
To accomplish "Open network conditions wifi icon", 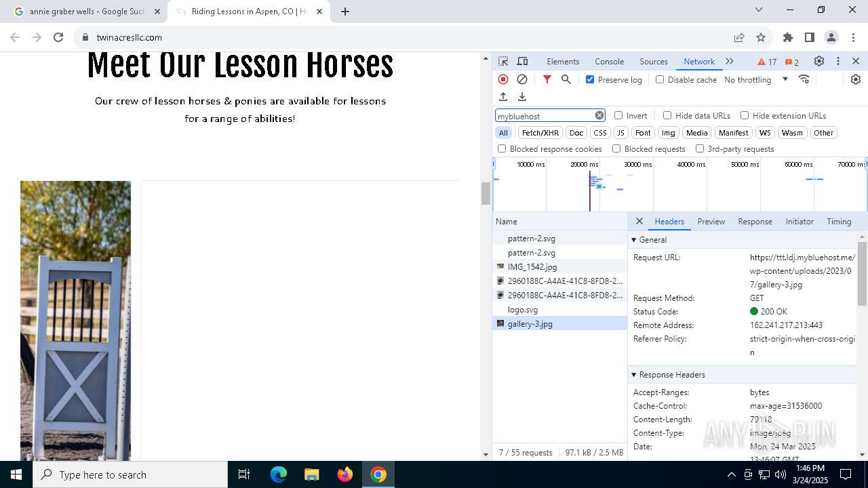I will tap(804, 79).
